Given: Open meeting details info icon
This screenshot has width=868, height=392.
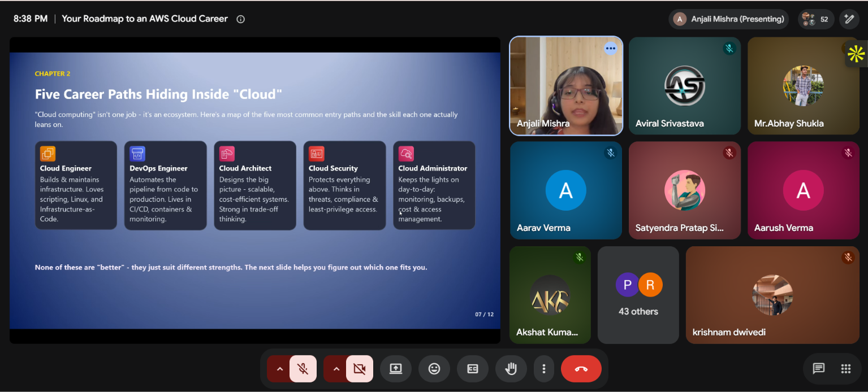Looking at the screenshot, I should coord(240,19).
